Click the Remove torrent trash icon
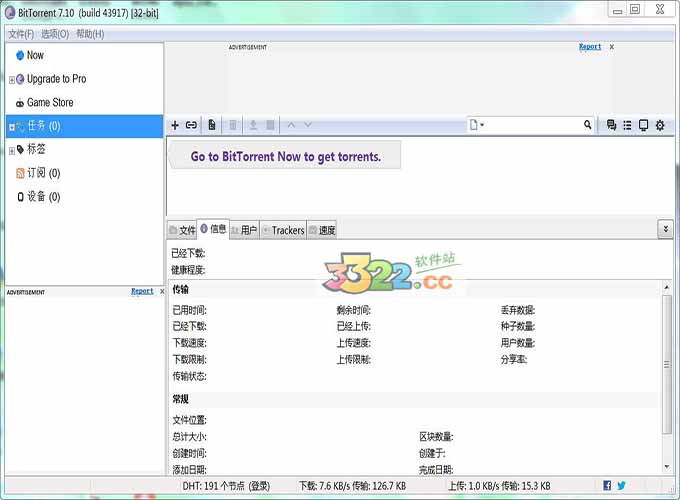This screenshot has height=500, width=680. pyautogui.click(x=232, y=125)
